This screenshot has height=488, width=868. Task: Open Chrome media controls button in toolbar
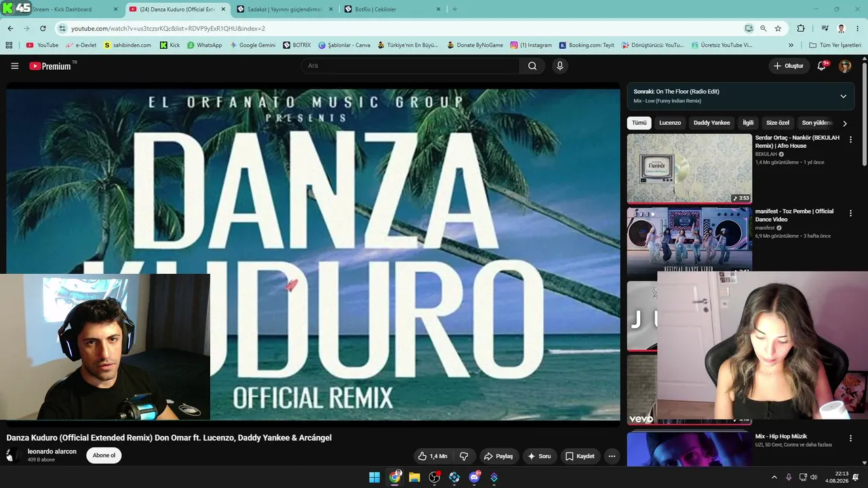click(825, 28)
